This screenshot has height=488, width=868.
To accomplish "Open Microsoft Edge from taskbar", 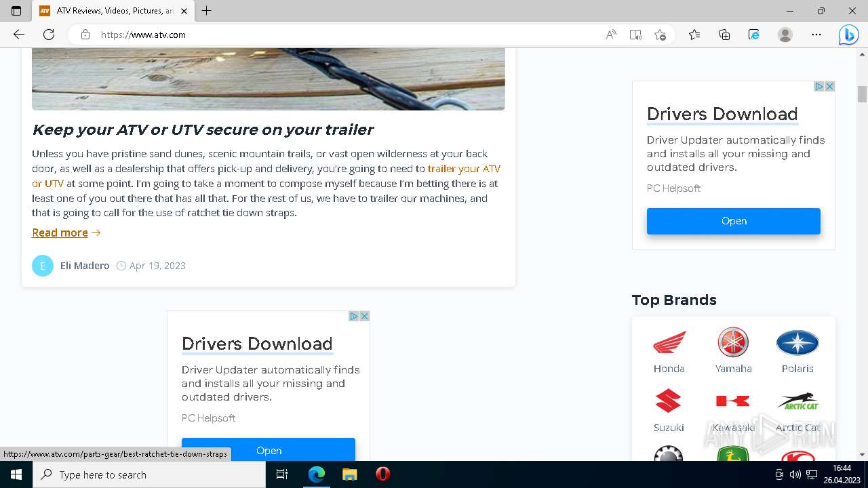I will click(317, 474).
